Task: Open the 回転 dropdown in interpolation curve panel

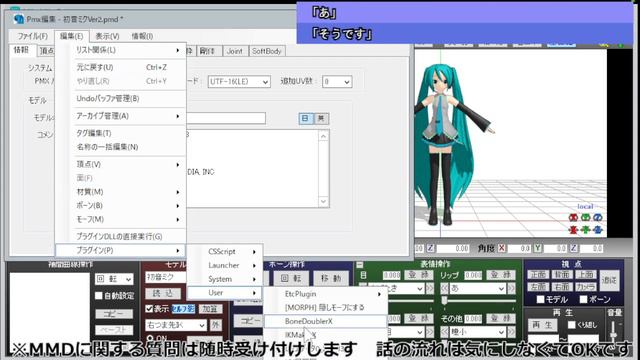Action: click(114, 279)
